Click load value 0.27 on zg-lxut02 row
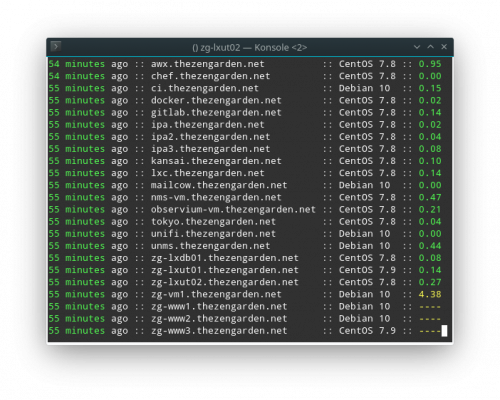 pyautogui.click(x=430, y=282)
